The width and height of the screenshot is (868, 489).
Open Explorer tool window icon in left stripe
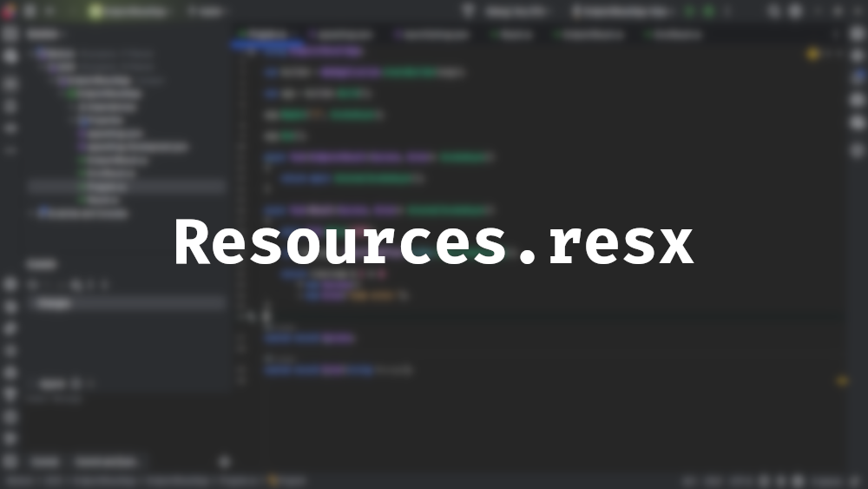click(10, 34)
